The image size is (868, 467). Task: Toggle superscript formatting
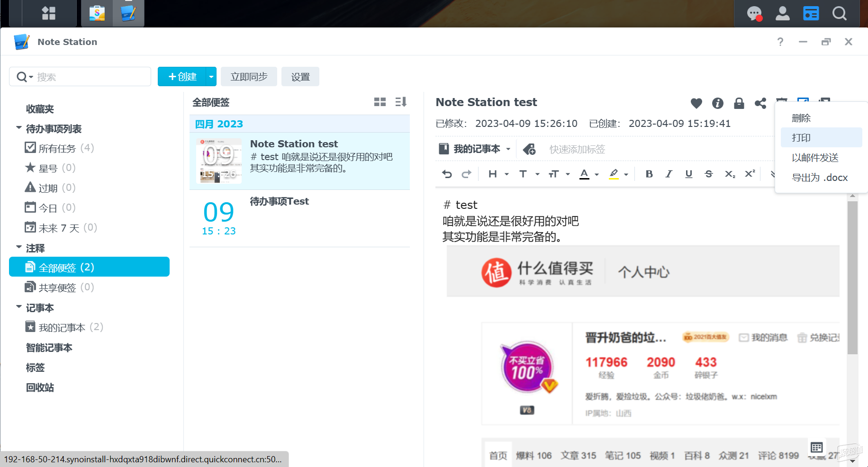[x=750, y=173]
